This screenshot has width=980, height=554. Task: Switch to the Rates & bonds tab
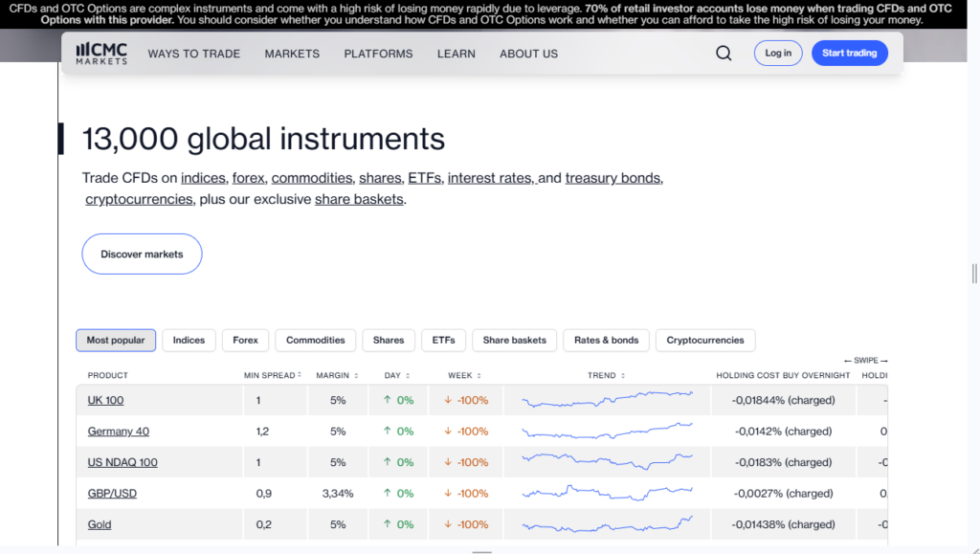point(606,340)
